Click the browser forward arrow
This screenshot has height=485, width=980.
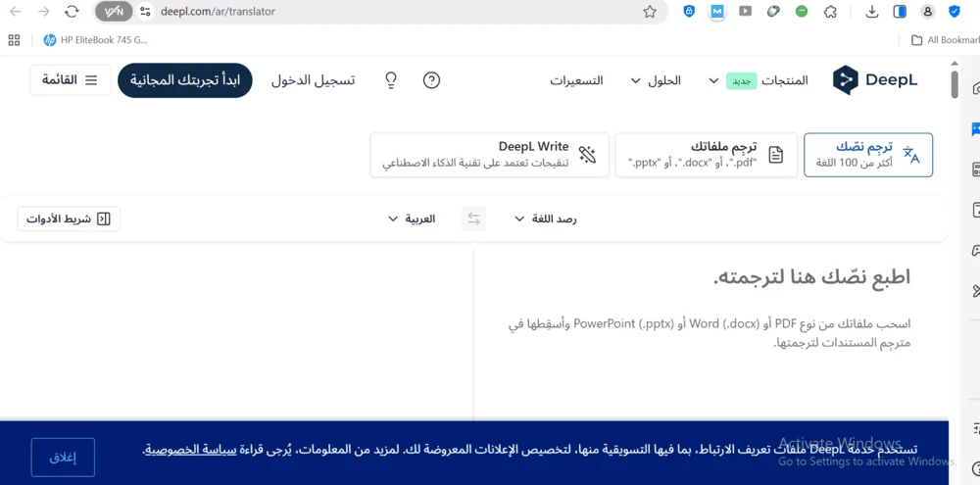tap(44, 11)
